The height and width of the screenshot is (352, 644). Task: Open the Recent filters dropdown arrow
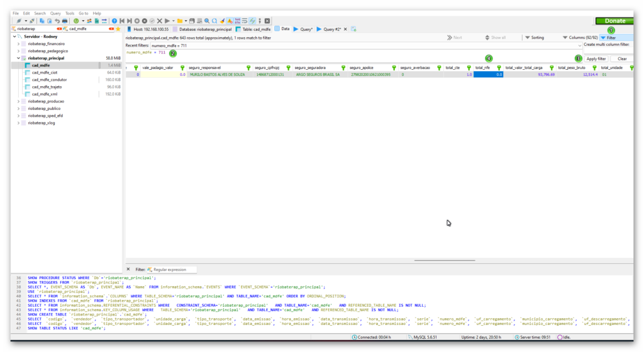coord(579,45)
